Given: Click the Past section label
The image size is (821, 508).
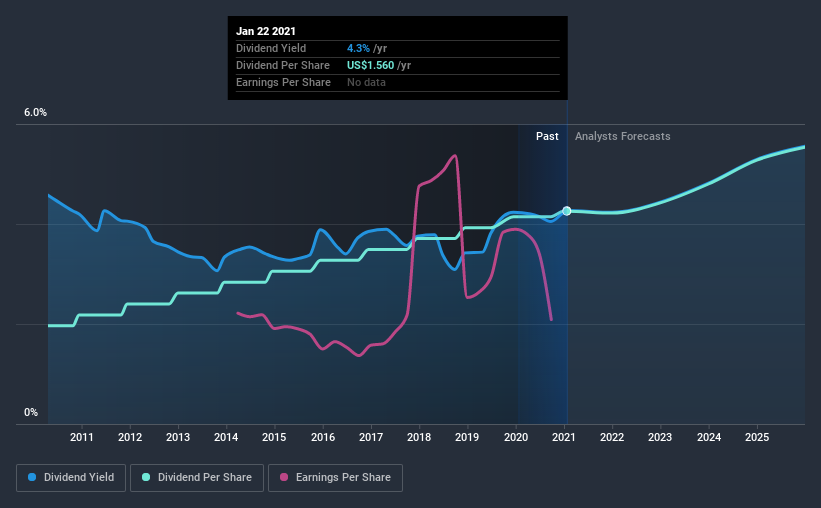Looking at the screenshot, I should click(x=547, y=137).
